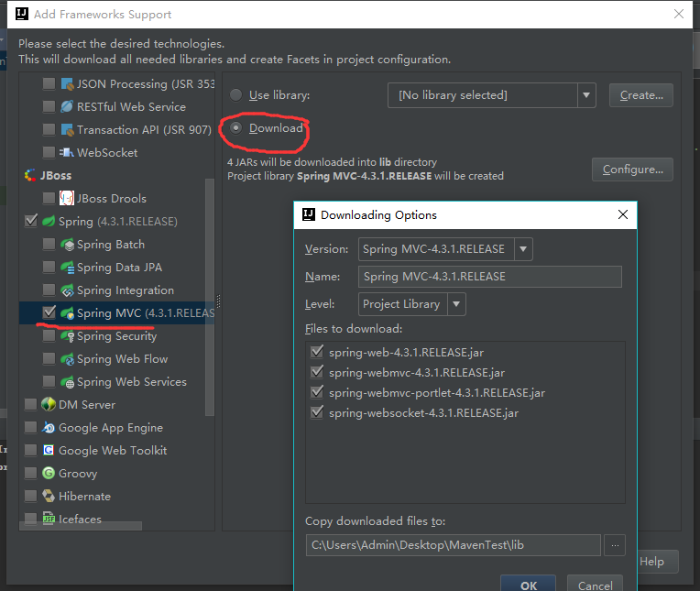
Task: Click the Create... button
Action: coord(641,95)
